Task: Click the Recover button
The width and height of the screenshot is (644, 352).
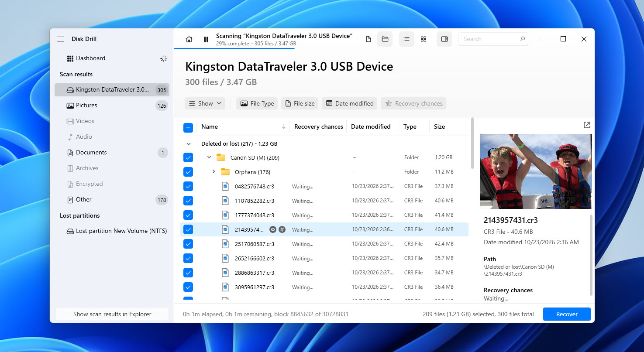Action: point(567,314)
